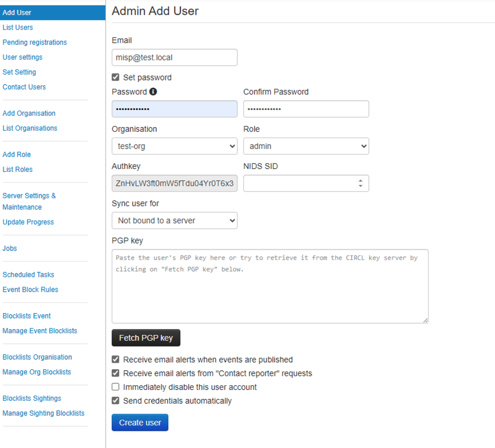
Task: Enable Immediately disable this user account
Action: [x=116, y=387]
